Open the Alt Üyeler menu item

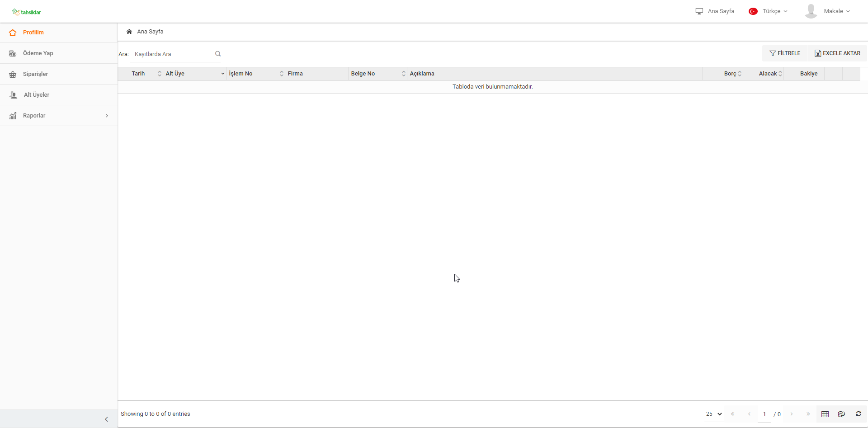59,95
